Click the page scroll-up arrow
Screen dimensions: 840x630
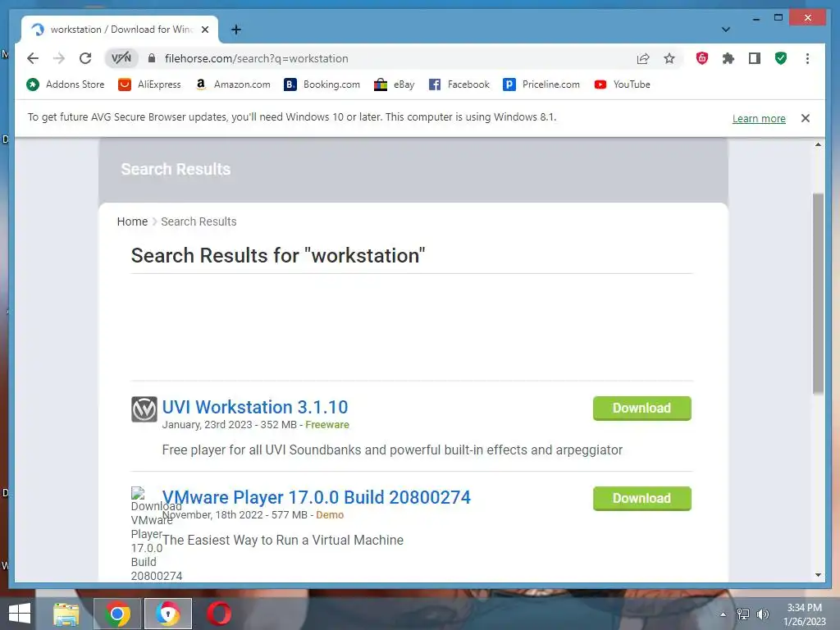818,144
